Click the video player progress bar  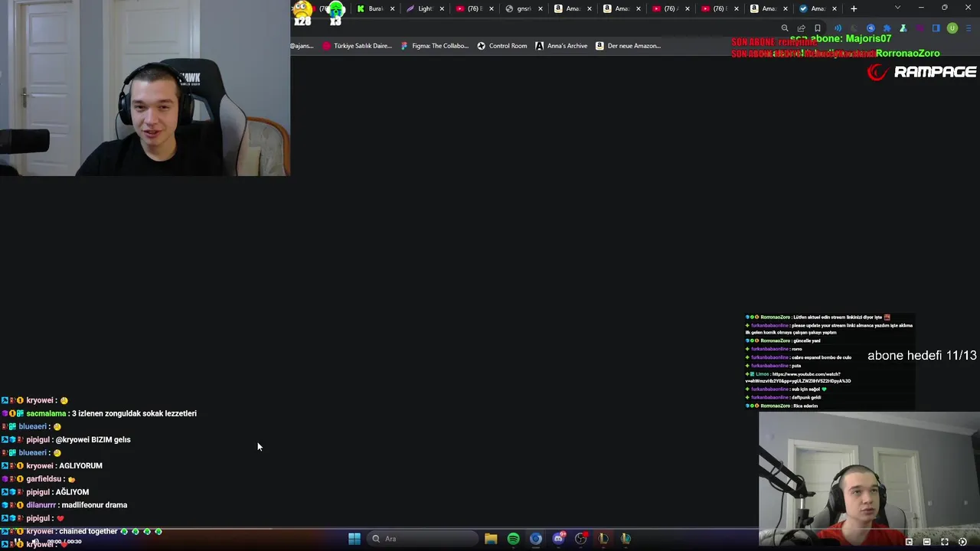point(490,528)
